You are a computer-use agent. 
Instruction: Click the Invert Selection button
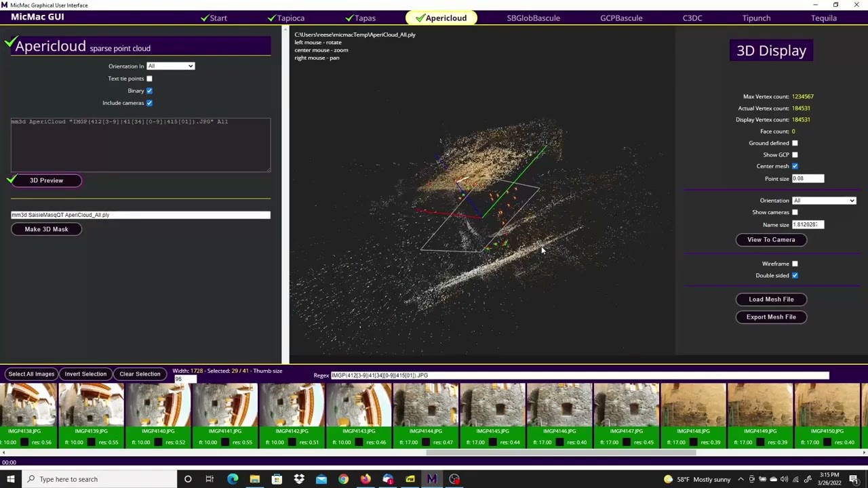coord(85,374)
